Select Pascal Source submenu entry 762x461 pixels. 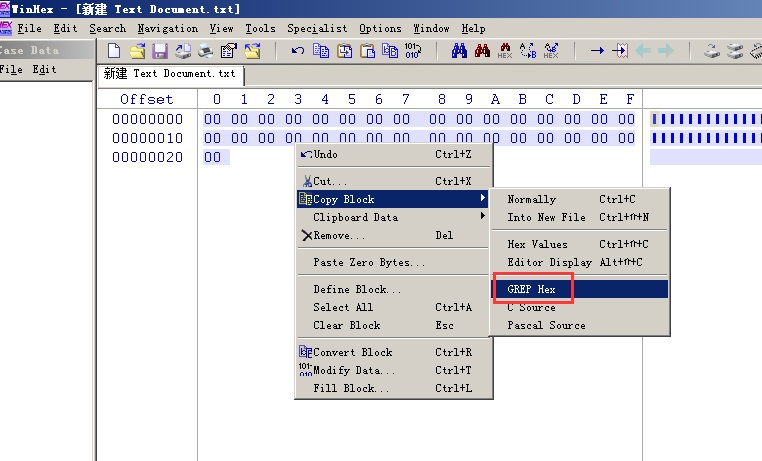pyautogui.click(x=580, y=325)
